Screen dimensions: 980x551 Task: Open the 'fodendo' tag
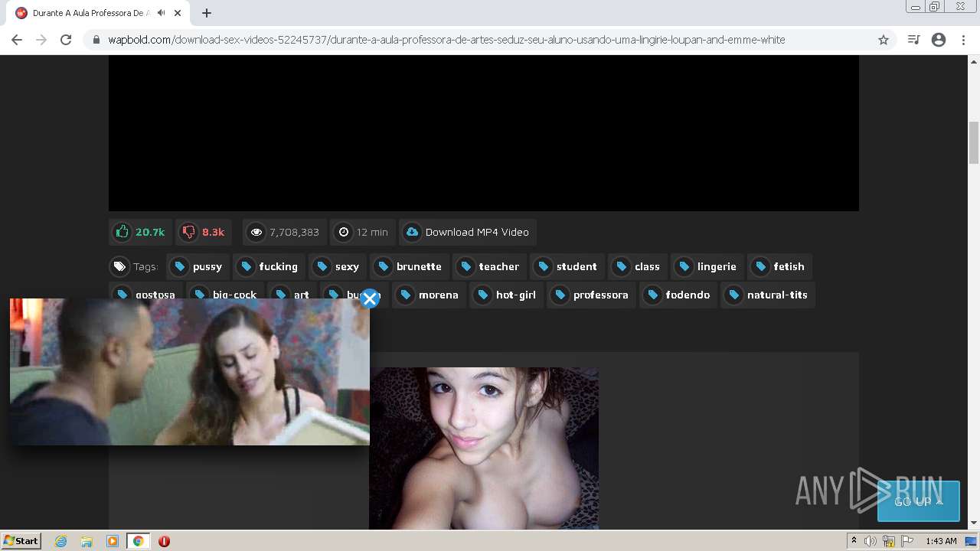(678, 295)
